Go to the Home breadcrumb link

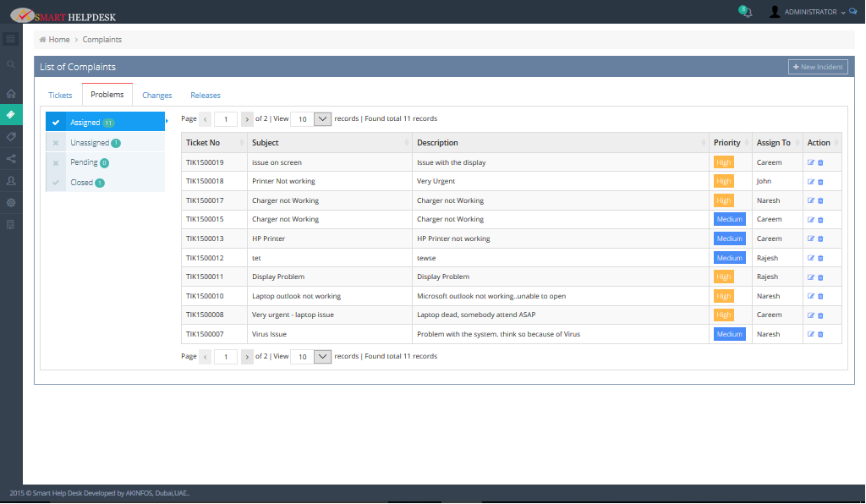point(58,40)
